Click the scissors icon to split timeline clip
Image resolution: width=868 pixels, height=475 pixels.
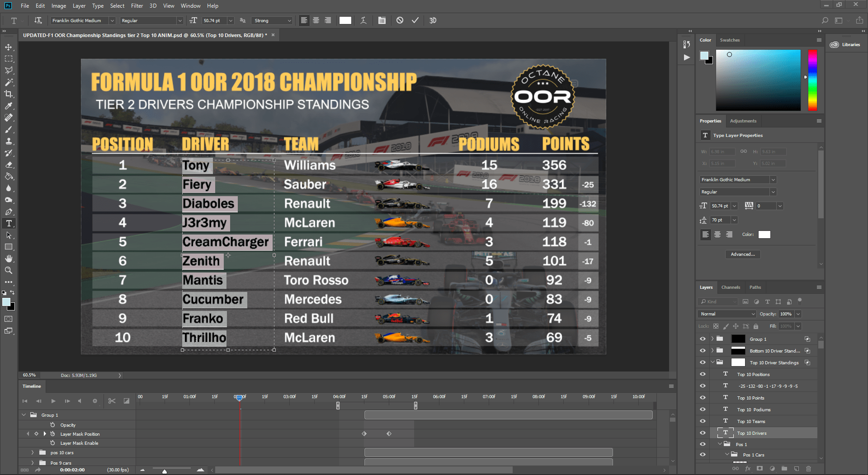coord(112,400)
